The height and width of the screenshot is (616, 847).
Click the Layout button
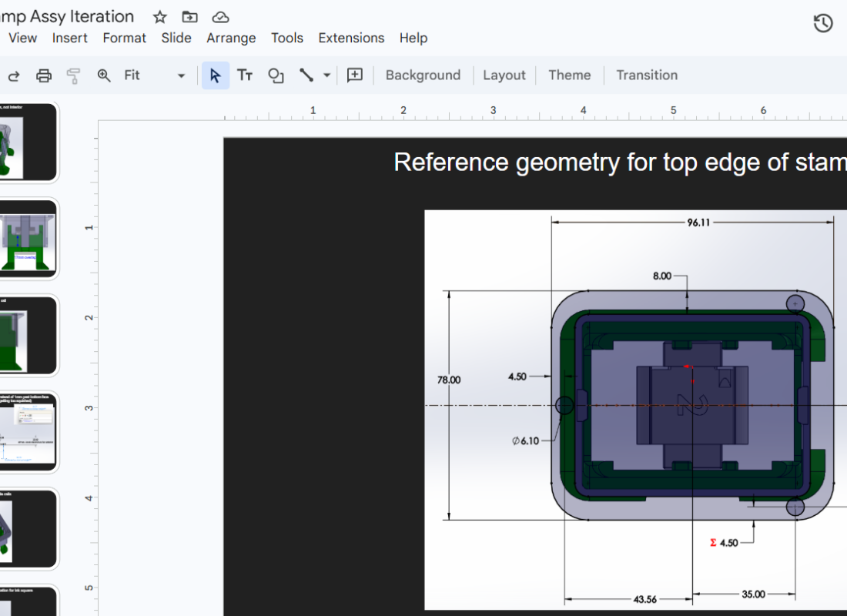click(504, 75)
